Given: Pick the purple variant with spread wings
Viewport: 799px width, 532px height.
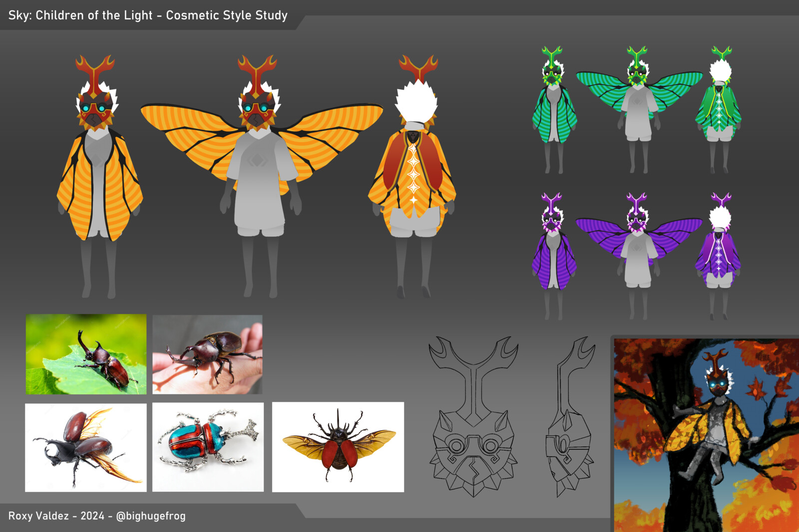Looking at the screenshot, I should point(639,256).
